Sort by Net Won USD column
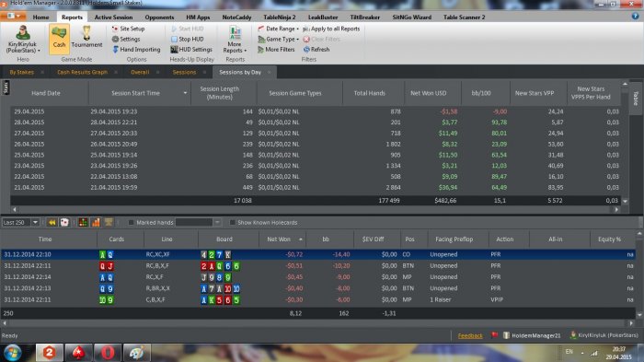The image size is (644, 362). tap(429, 93)
